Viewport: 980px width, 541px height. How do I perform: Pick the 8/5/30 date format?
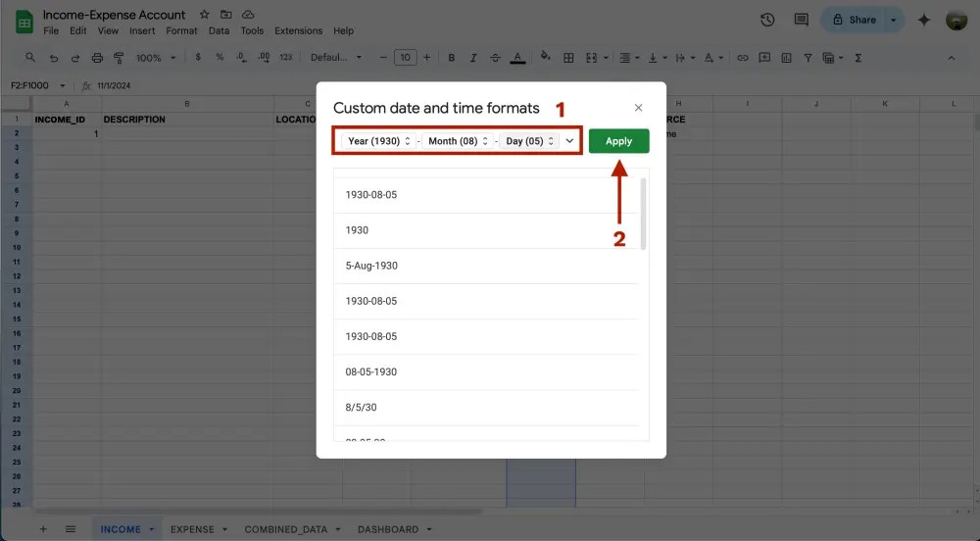click(363, 407)
